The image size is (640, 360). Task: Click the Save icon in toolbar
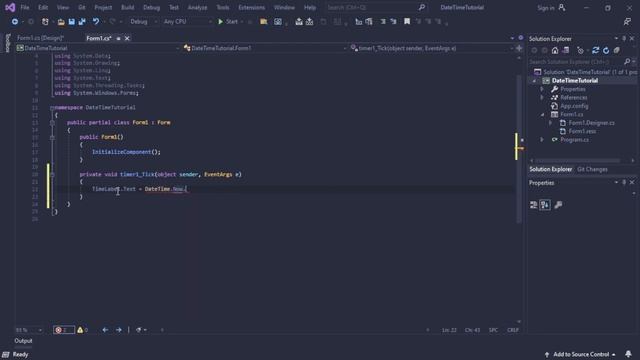pos(71,22)
